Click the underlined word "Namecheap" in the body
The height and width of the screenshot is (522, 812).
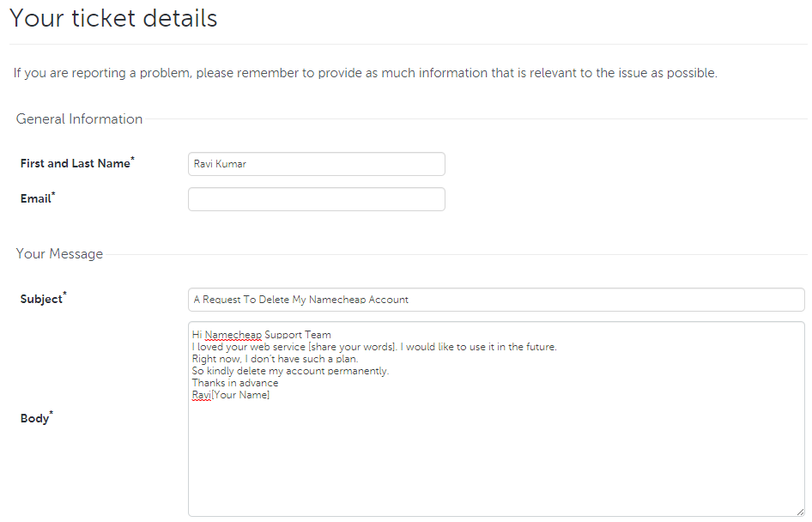click(x=233, y=335)
